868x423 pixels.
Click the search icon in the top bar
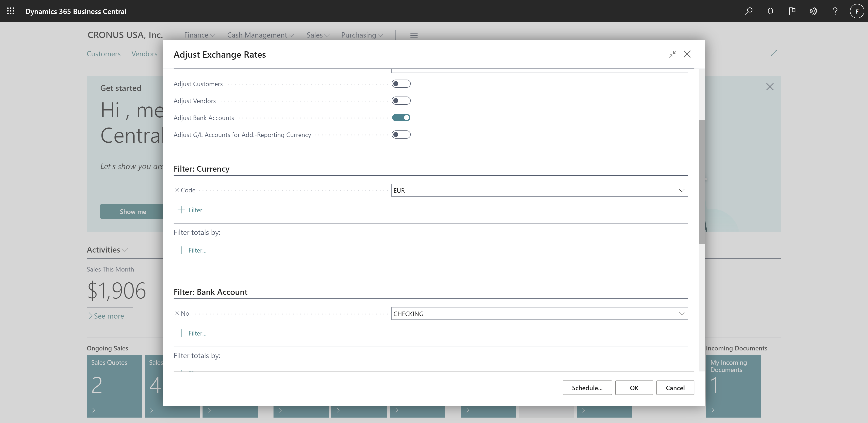pos(748,11)
